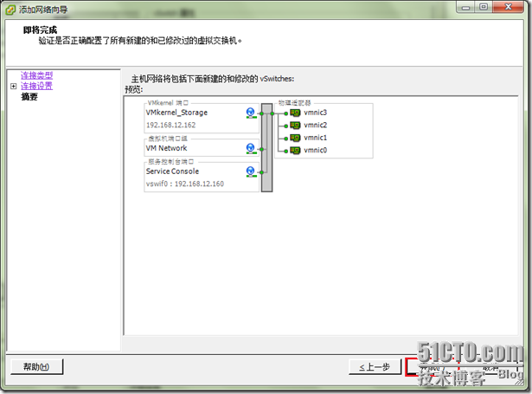532x394 pixels.
Task: Click the vswif0 : 192.168.12.160 text
Action: 185,184
